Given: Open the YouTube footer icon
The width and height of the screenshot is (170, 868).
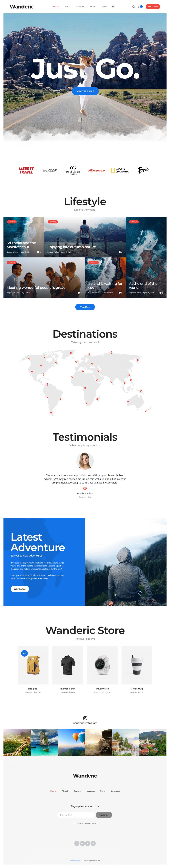Looking at the screenshot, I should (x=82, y=843).
